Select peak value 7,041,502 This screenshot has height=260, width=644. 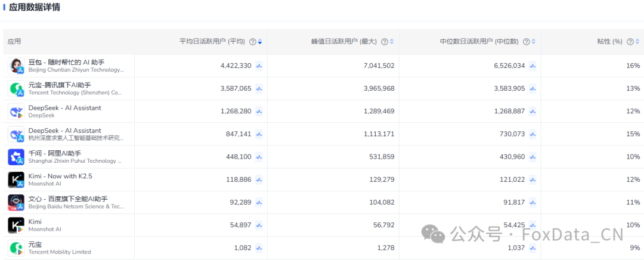tap(379, 66)
